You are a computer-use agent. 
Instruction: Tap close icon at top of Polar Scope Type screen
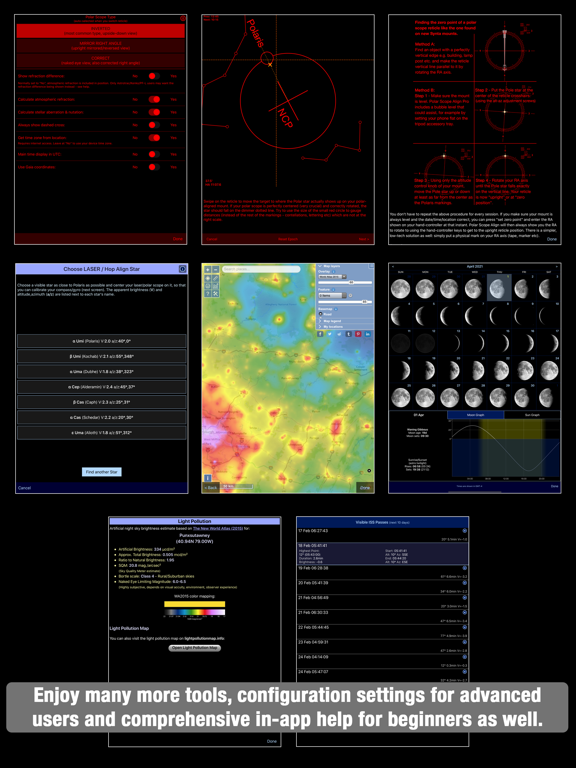183,18
